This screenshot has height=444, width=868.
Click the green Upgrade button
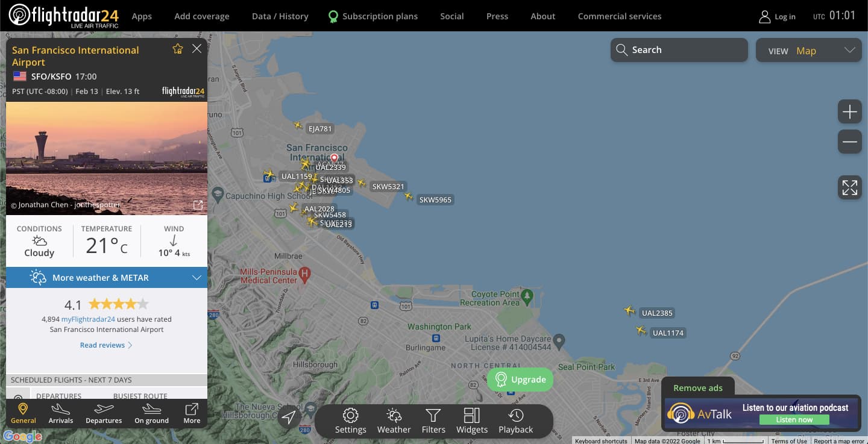(520, 380)
